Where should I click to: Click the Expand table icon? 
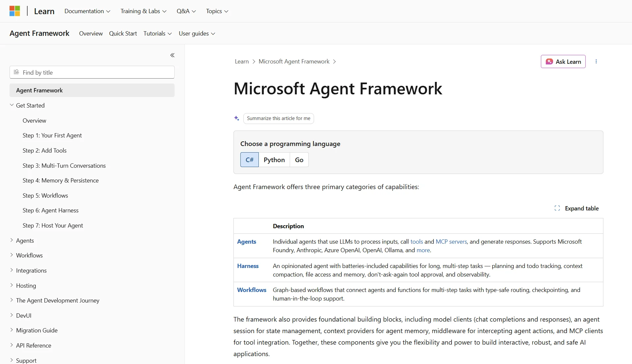coord(557,208)
